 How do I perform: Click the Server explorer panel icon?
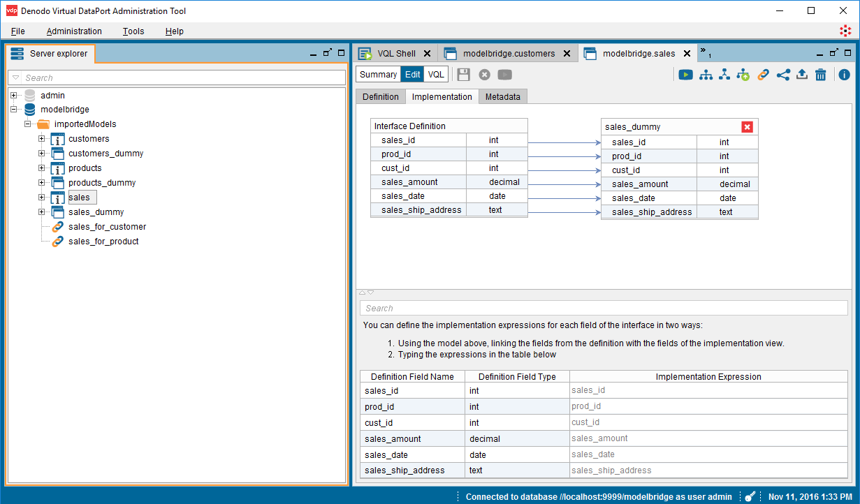(17, 54)
